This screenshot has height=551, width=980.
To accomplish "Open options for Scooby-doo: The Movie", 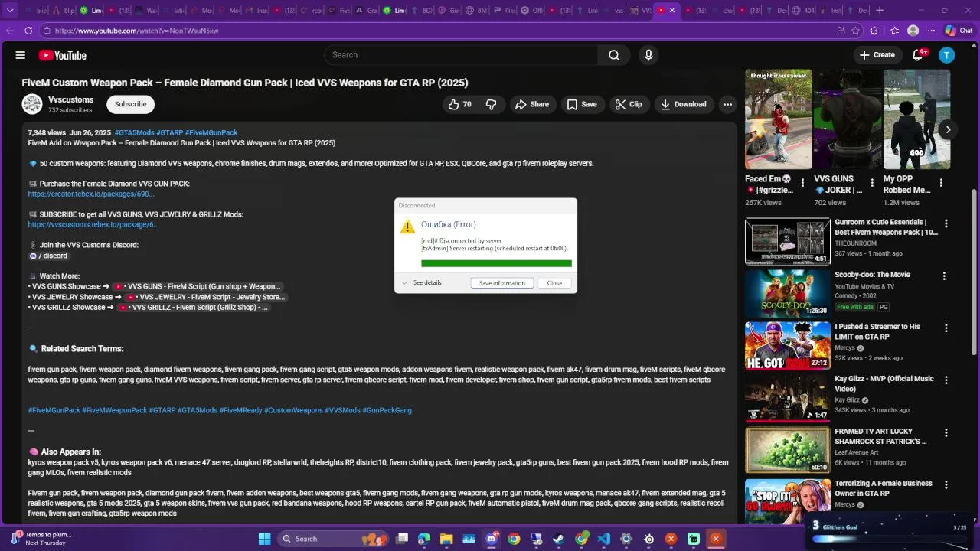I will coord(944,275).
